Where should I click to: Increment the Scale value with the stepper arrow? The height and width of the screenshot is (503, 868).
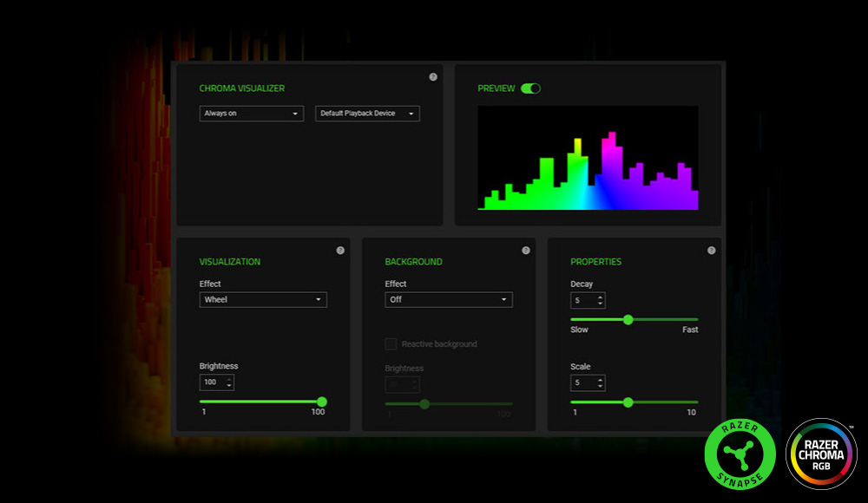[600, 379]
